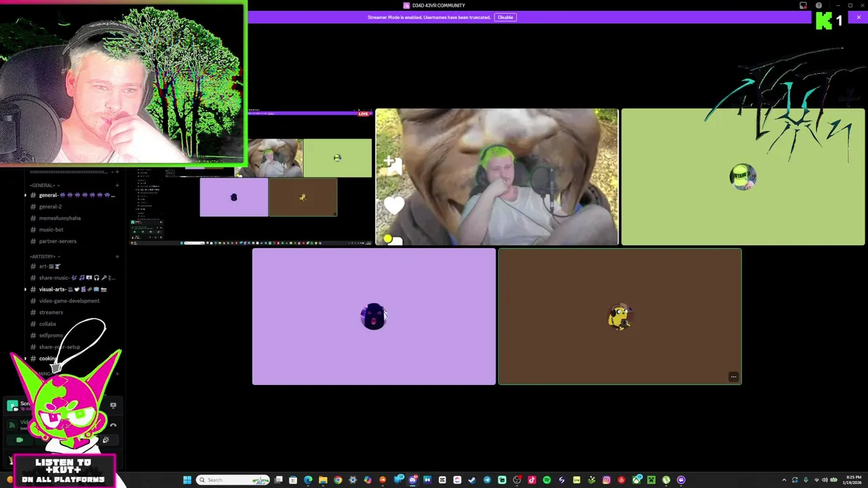Open Discord help icon in title bar
Screen dimensions: 868x488
[x=818, y=5]
